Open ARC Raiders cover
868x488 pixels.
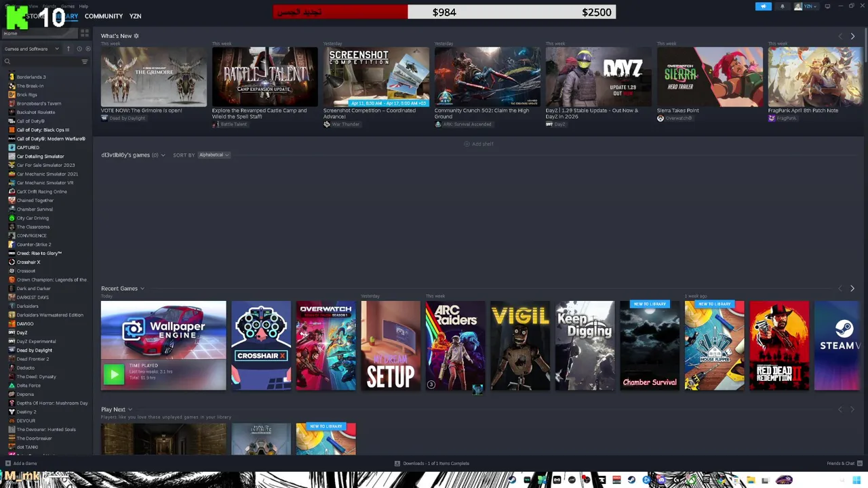(456, 346)
